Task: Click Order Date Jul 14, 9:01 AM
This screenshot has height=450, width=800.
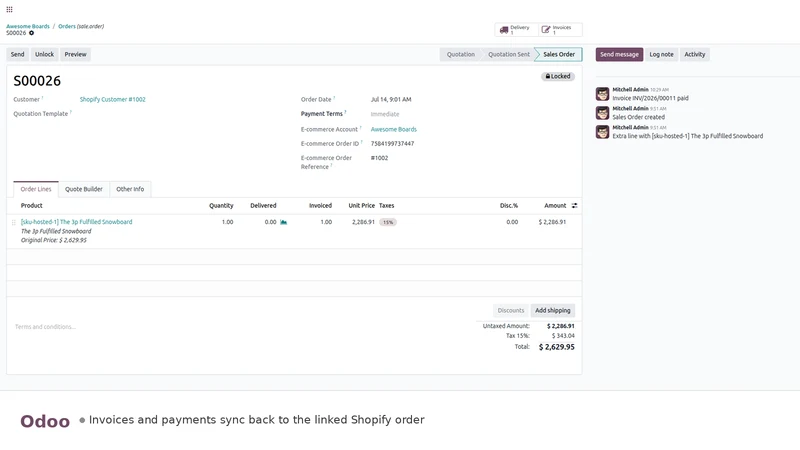Action: [391, 99]
